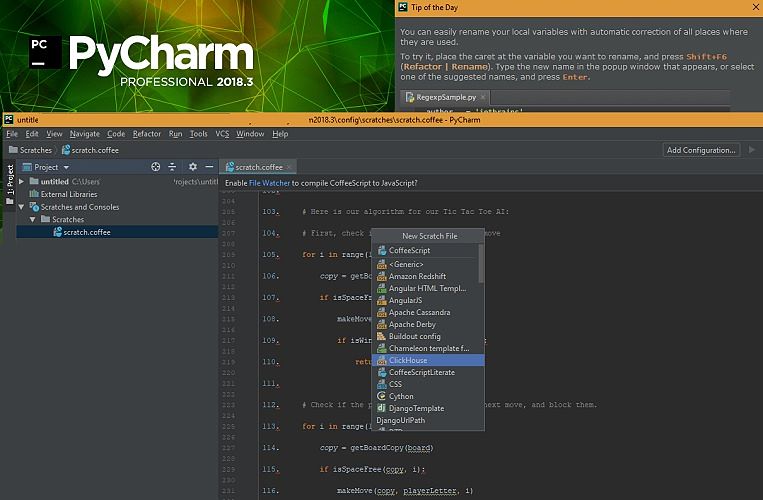Click the collapse all icon in Project panel
The height and width of the screenshot is (500, 763).
click(172, 167)
